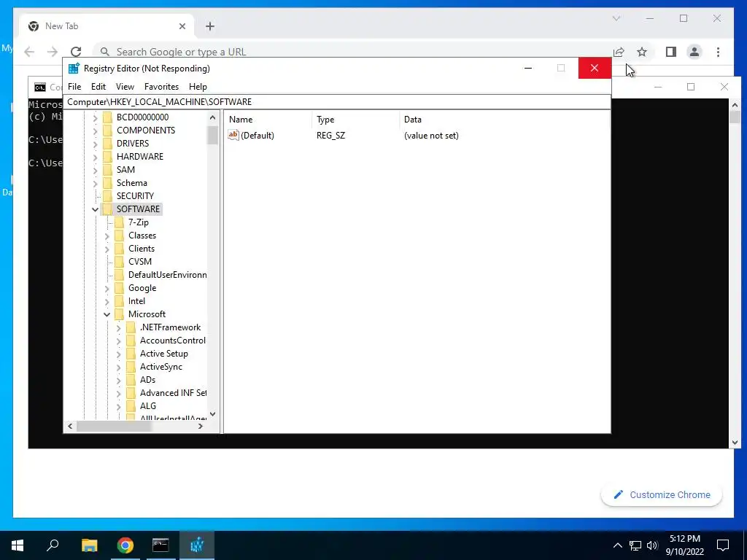Click the registry path address bar
Screen dimensions: 747x560
(336, 102)
